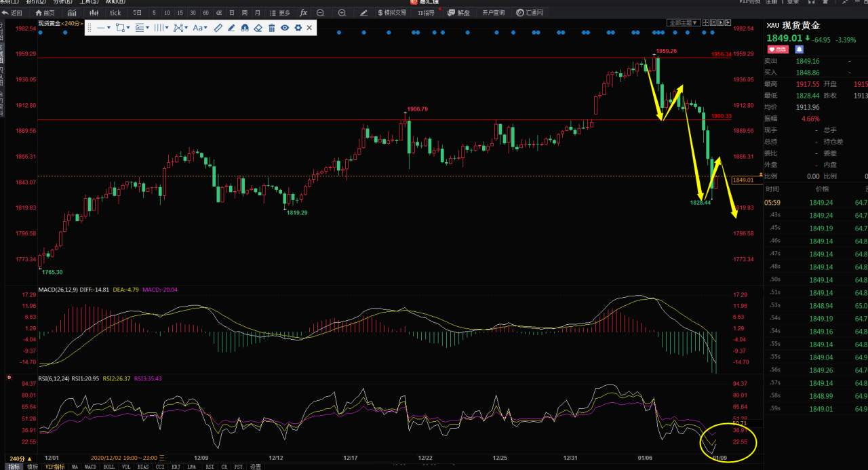Click the VIP会员 link
This screenshot has width=868, height=470.
[x=749, y=2]
